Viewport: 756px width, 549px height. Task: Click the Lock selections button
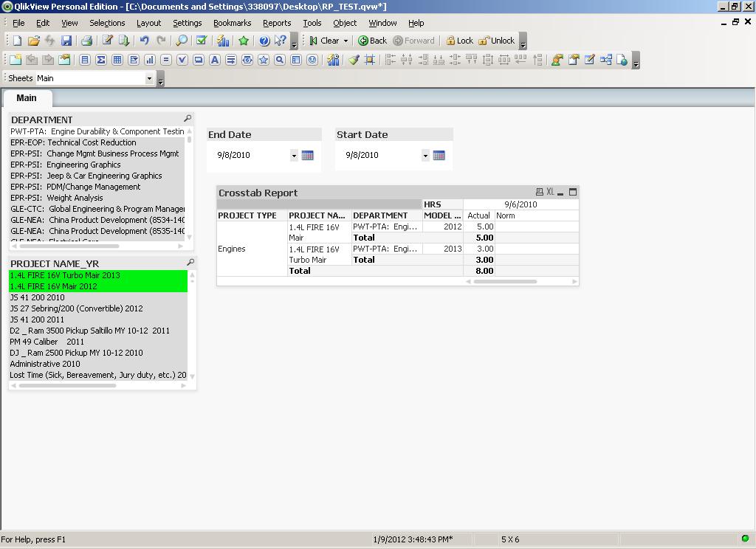(x=459, y=41)
